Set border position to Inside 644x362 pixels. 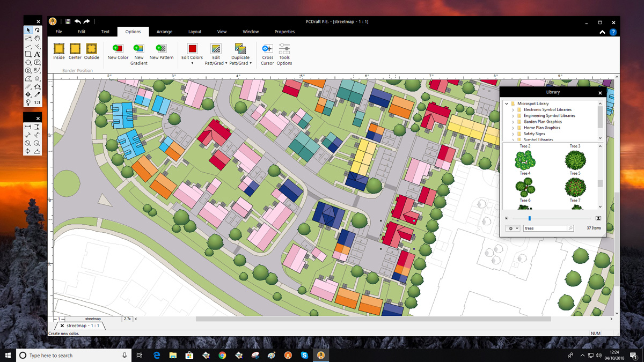(59, 49)
